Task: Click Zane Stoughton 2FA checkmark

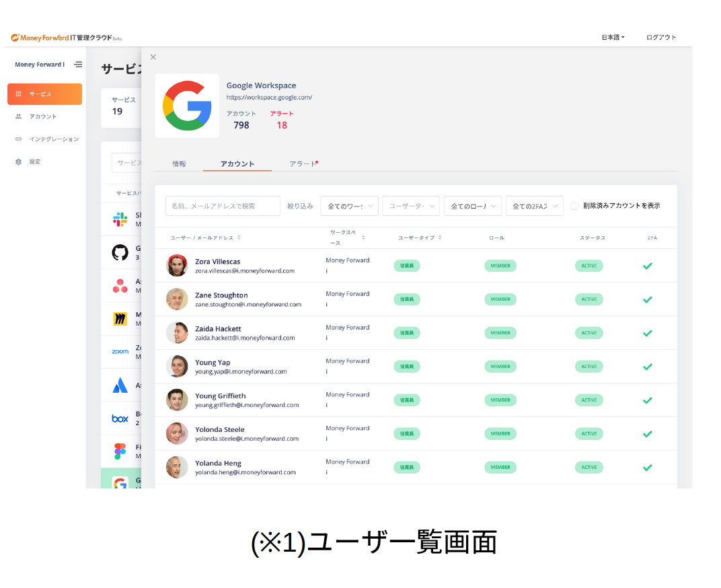Action: click(x=648, y=299)
